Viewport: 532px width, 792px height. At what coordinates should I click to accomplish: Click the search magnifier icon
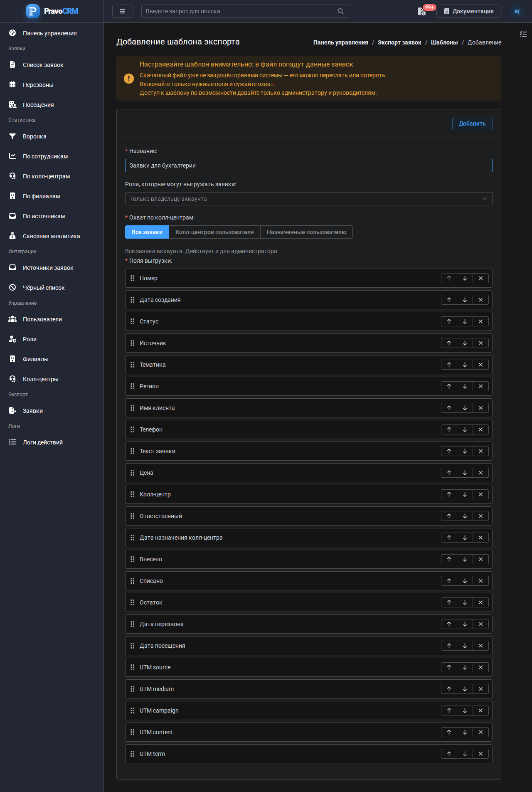tap(341, 11)
